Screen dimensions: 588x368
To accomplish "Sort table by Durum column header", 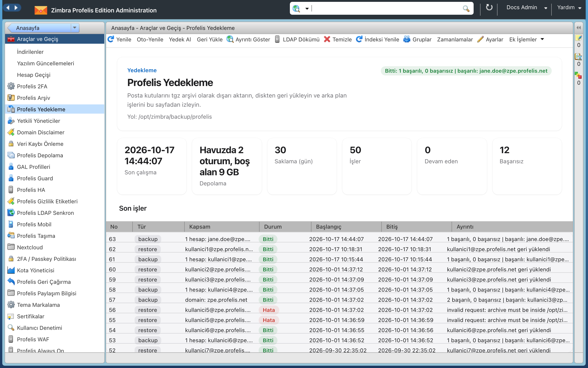I will click(x=285, y=227).
